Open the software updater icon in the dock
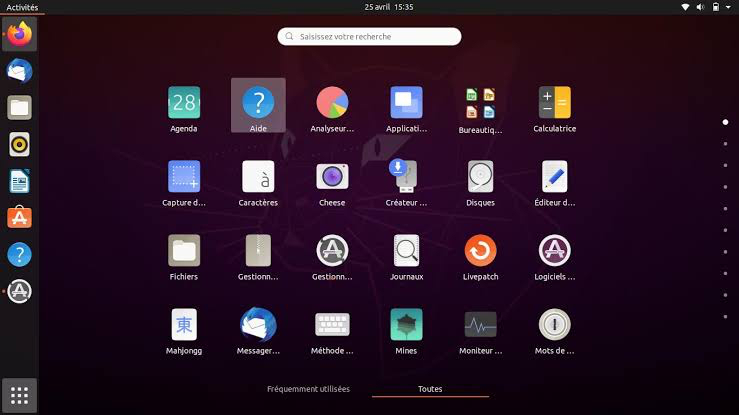The height and width of the screenshot is (415, 739). coord(19,291)
